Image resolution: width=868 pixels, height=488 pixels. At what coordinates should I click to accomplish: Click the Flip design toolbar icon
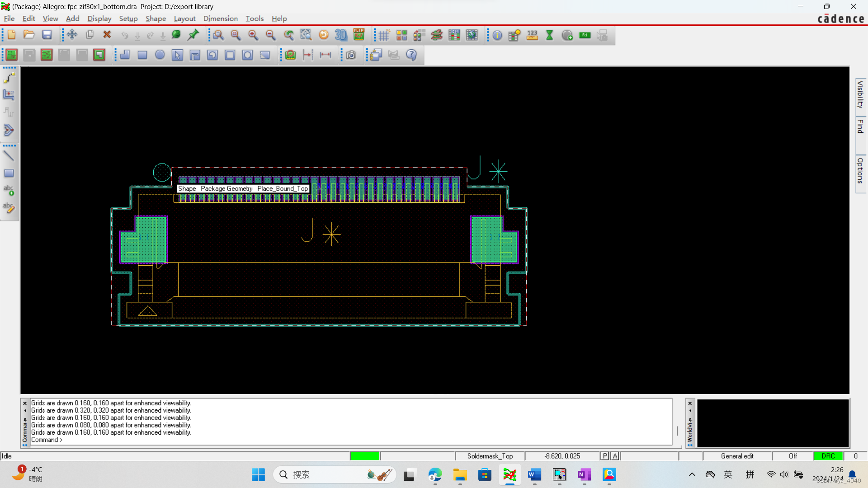coord(359,35)
